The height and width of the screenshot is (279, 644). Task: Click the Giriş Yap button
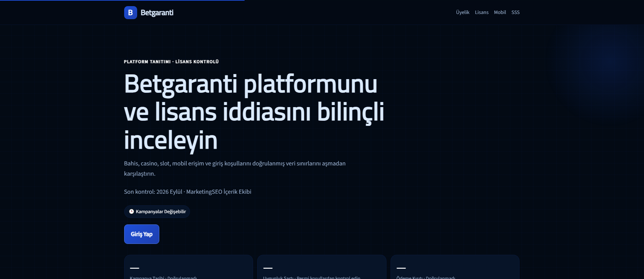(x=142, y=234)
